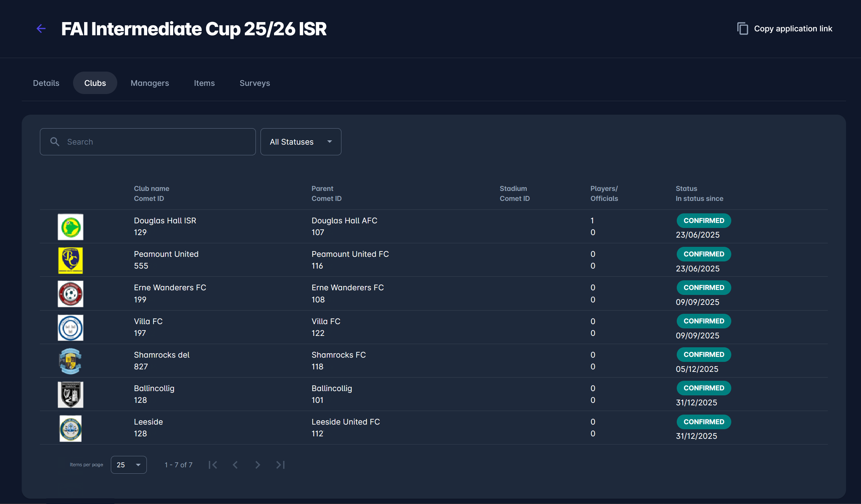Click the search magnifier icon

point(55,142)
